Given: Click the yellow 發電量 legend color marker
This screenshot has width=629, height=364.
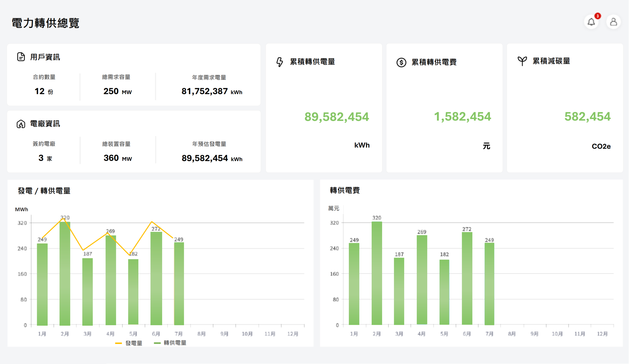Looking at the screenshot, I should tap(119, 343).
